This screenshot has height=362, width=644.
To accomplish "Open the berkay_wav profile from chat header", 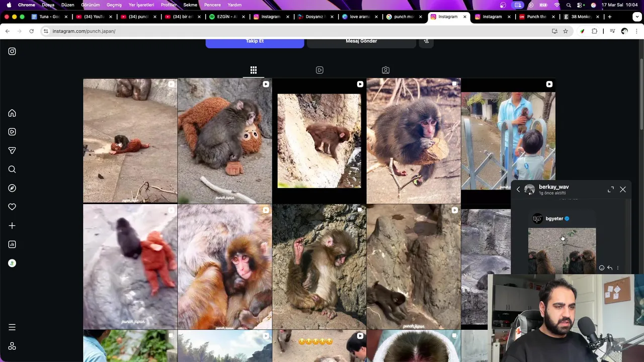I will (x=553, y=187).
